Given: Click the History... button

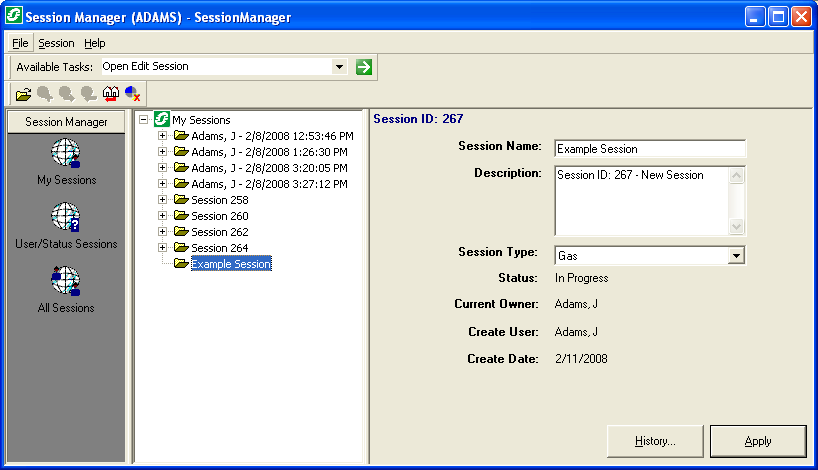Looking at the screenshot, I should point(655,441).
